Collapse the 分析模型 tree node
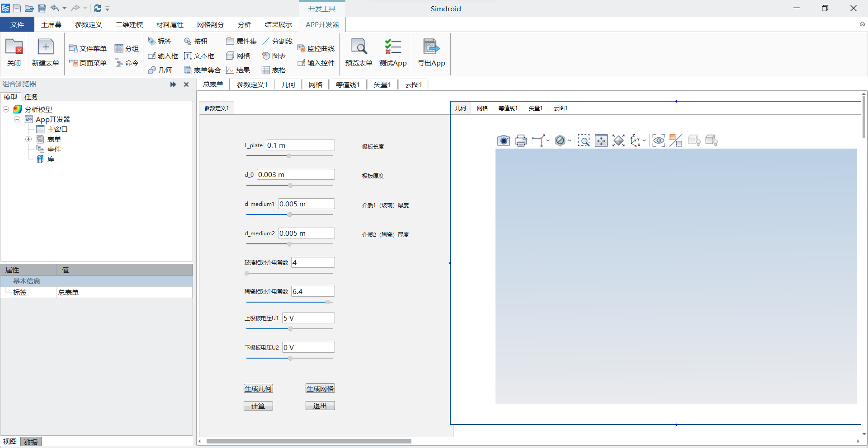This screenshot has width=868, height=448. pos(6,109)
